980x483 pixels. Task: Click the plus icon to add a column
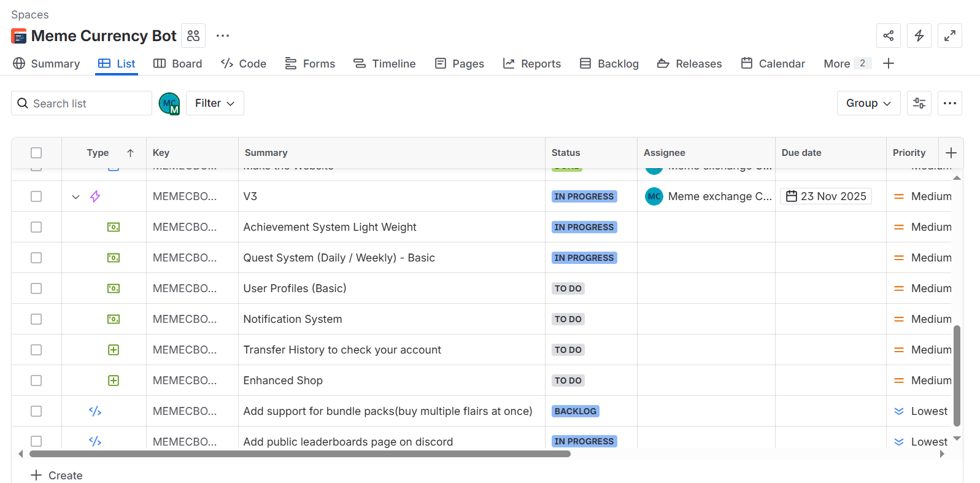pos(951,153)
